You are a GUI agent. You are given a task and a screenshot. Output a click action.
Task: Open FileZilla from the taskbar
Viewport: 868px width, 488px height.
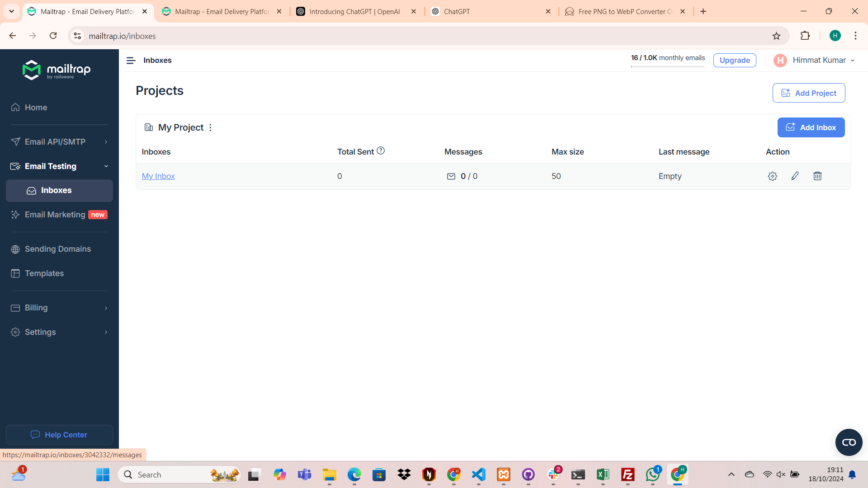click(x=627, y=475)
